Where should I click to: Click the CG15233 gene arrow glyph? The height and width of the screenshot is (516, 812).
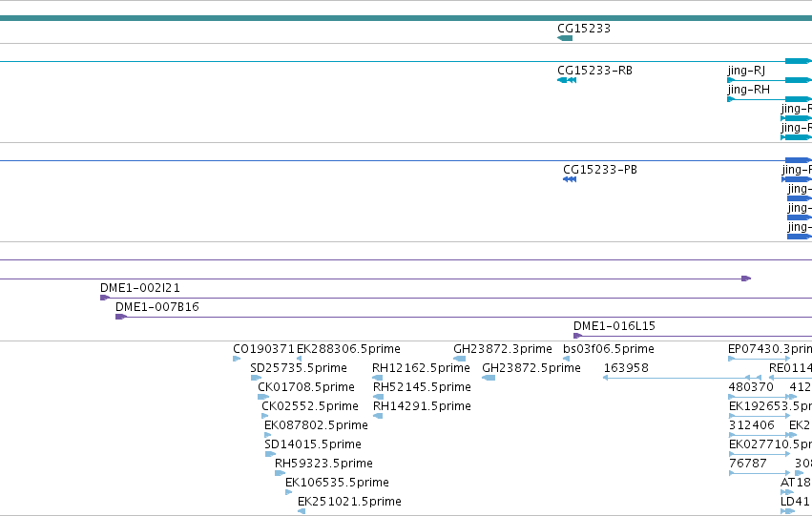565,38
